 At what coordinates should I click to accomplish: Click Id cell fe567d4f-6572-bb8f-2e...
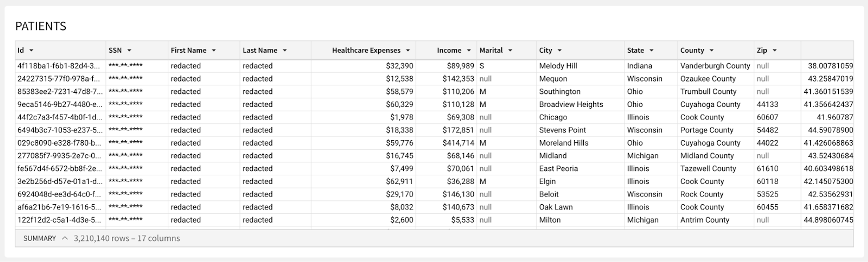pyautogui.click(x=61, y=169)
